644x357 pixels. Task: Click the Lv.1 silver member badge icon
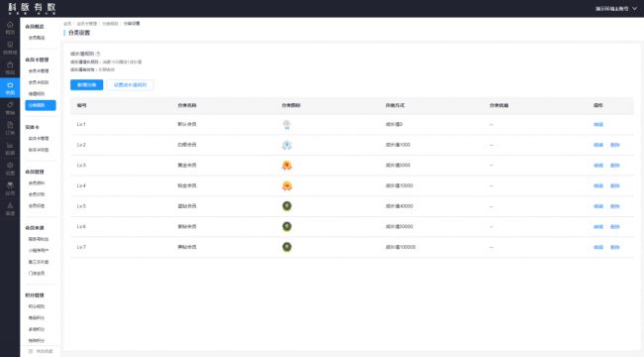point(286,124)
